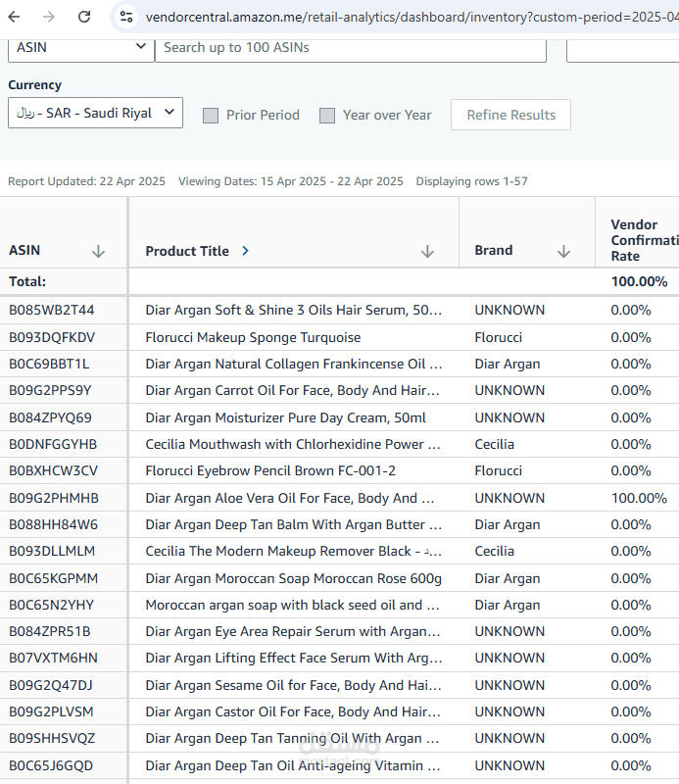Click the Total row label

coord(27,282)
